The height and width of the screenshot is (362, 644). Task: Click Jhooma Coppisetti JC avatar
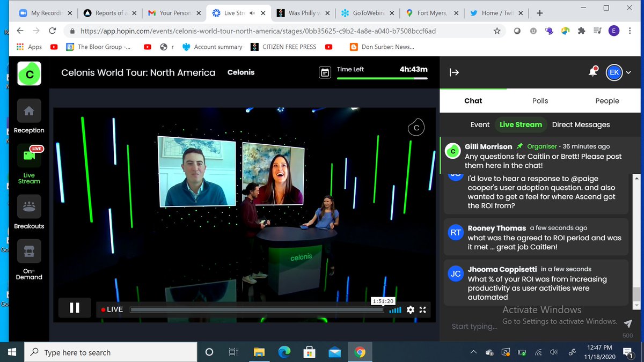(456, 274)
